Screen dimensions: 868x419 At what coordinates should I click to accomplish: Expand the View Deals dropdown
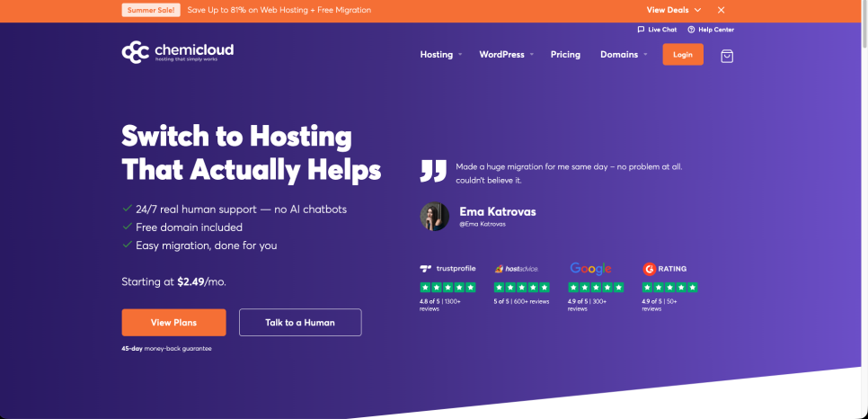click(x=674, y=10)
